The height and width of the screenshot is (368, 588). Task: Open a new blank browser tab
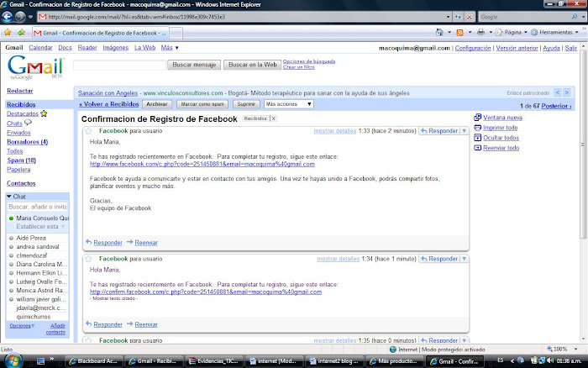pyautogui.click(x=176, y=34)
